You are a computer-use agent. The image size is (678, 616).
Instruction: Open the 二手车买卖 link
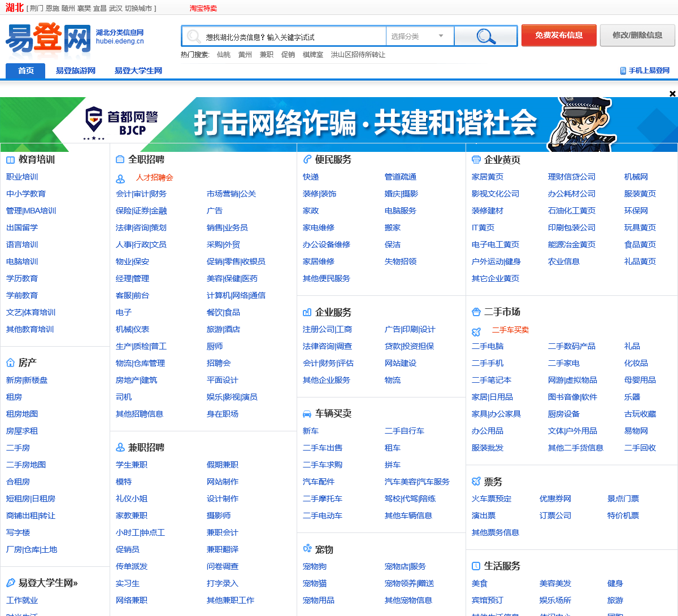click(510, 330)
